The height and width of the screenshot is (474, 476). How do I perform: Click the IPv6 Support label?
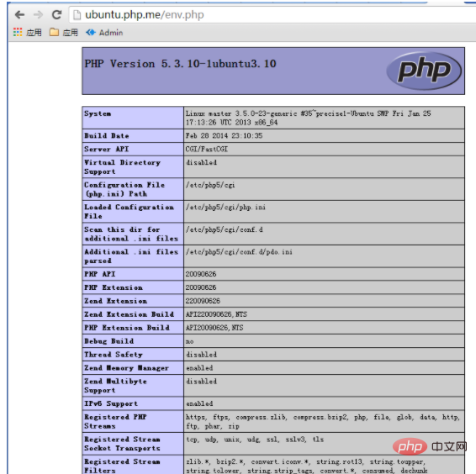click(111, 403)
